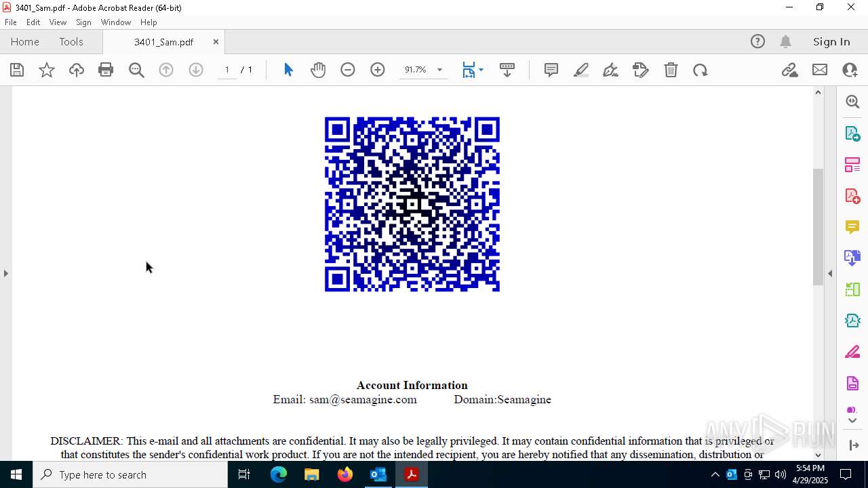Screen dimensions: 868x488
Task: Click the sam@seamagine.com email text
Action: 363,399
